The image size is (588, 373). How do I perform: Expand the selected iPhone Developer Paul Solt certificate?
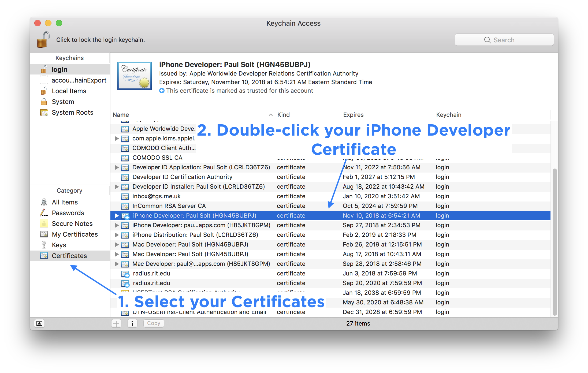[117, 215]
